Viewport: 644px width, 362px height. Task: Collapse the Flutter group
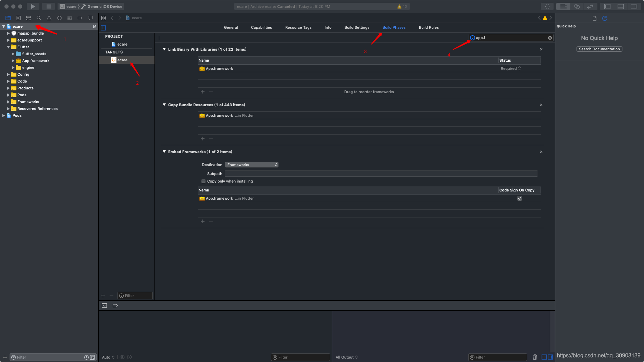(x=9, y=47)
